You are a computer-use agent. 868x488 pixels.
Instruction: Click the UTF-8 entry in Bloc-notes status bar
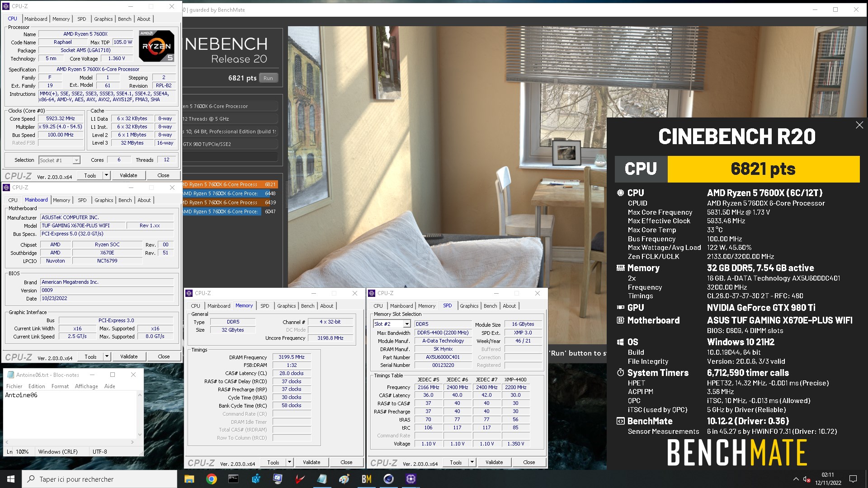tap(100, 451)
